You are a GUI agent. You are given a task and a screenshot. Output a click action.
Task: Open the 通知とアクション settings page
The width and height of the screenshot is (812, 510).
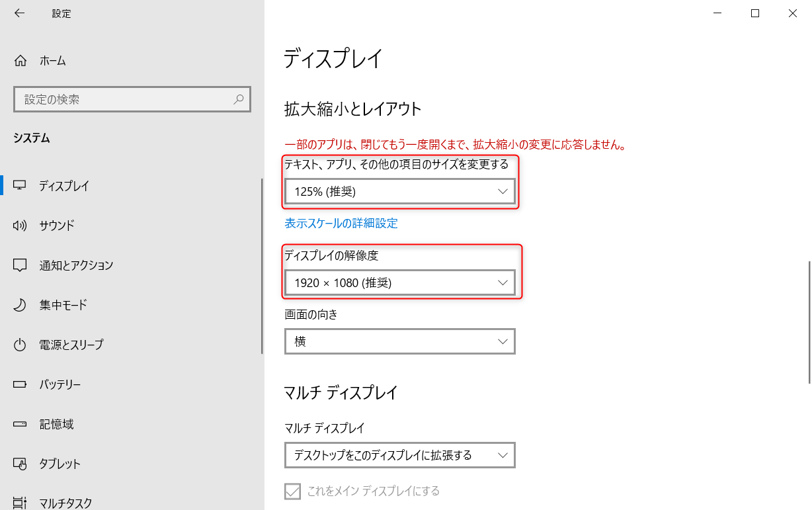pos(131,265)
